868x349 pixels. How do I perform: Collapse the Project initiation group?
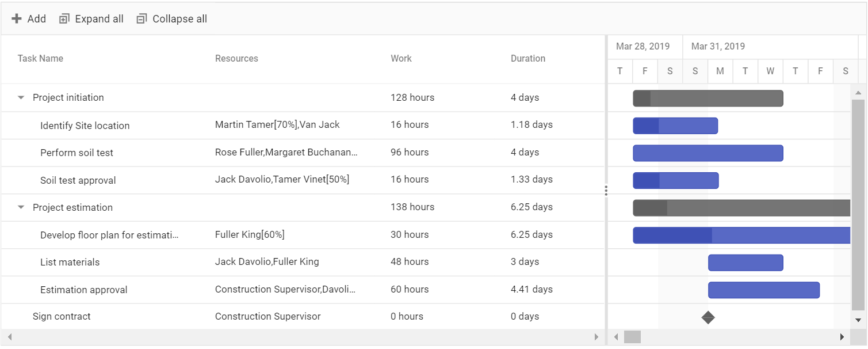tap(21, 98)
